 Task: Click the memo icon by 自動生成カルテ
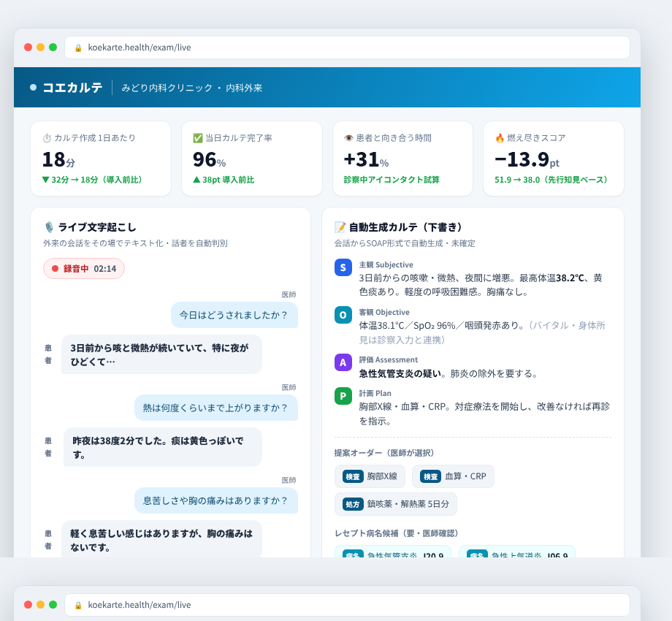[340, 227]
